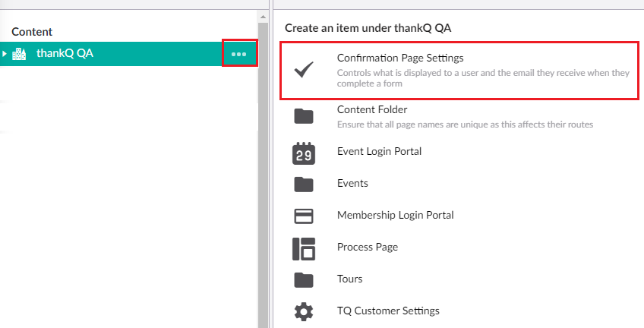Click the Process Page layout icon
The width and height of the screenshot is (644, 328).
[304, 249]
